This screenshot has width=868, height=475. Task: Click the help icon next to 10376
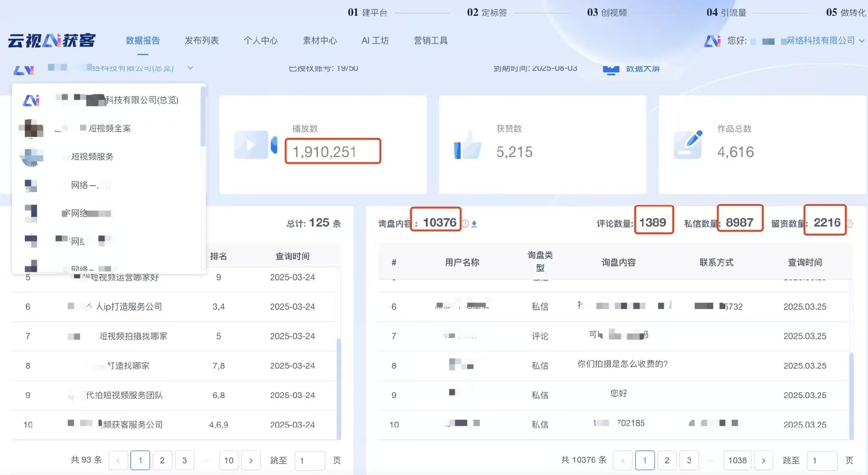[x=465, y=223]
